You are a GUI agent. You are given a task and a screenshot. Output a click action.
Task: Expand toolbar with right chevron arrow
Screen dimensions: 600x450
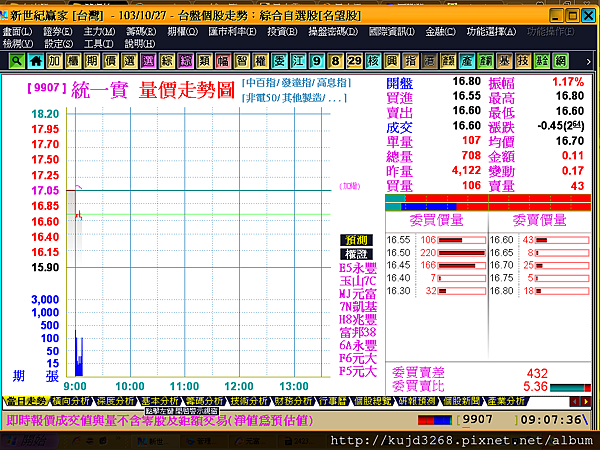click(588, 62)
